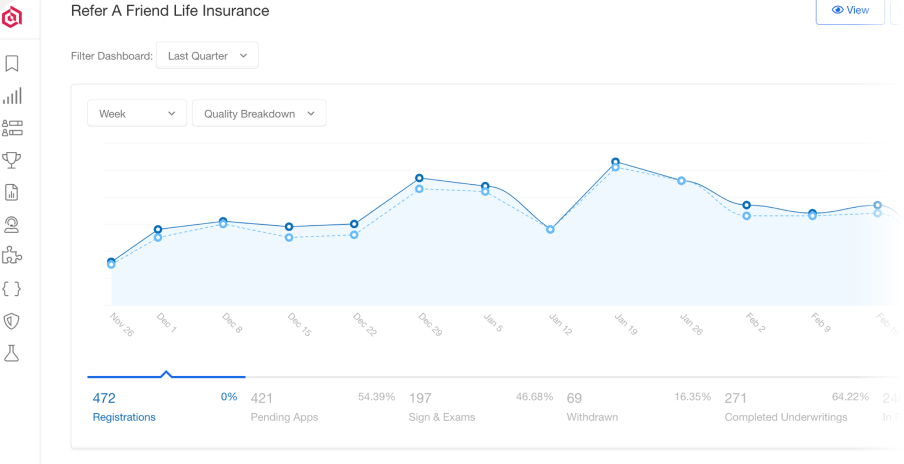Click the Dec 22 dashed line data point
The image size is (904, 464).
coord(354,235)
